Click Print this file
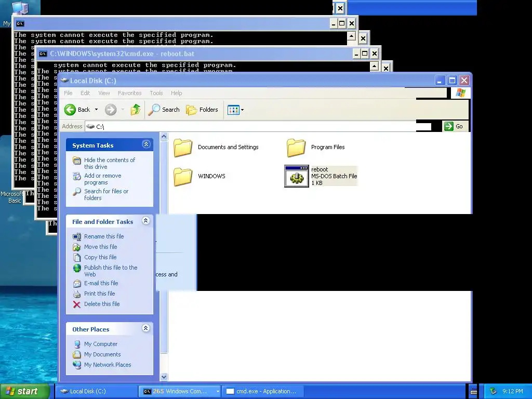 pyautogui.click(x=99, y=294)
